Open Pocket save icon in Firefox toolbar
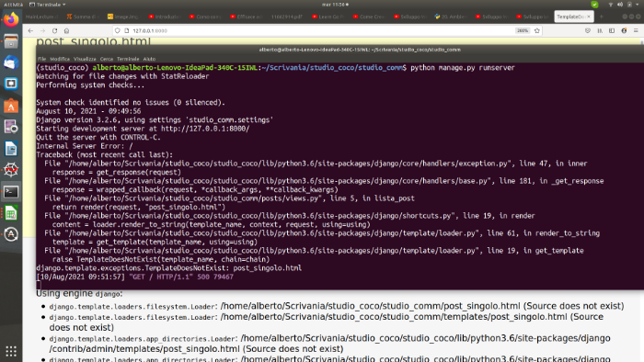The height and width of the screenshot is (362, 644). pos(588,30)
